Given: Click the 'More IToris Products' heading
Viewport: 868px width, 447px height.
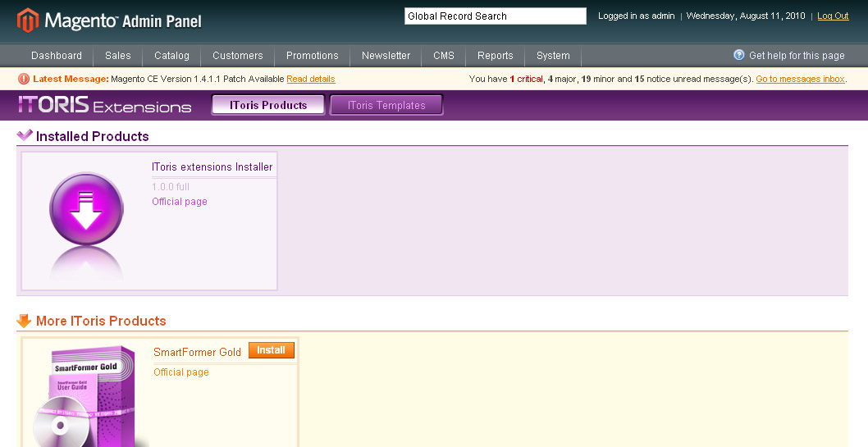Looking at the screenshot, I should click(101, 321).
